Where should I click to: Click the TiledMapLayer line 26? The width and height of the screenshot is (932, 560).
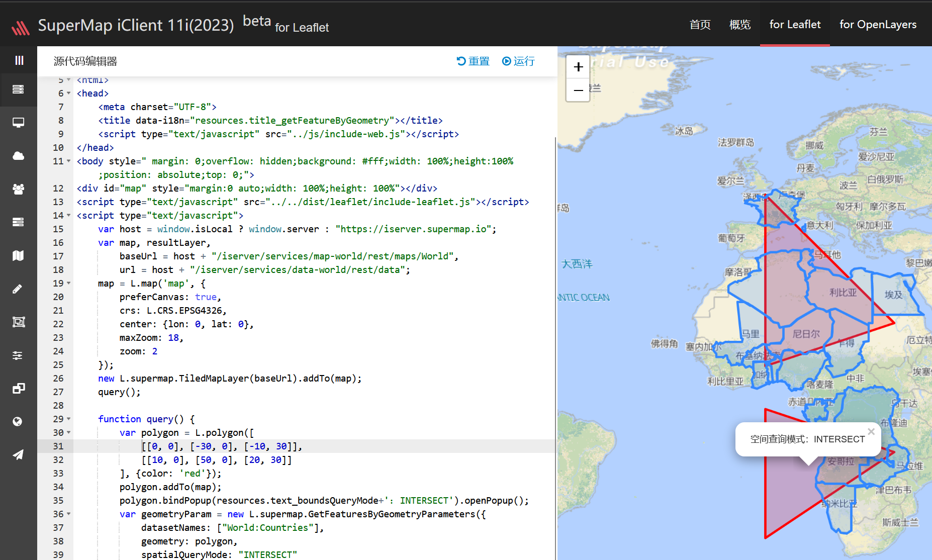tap(230, 379)
